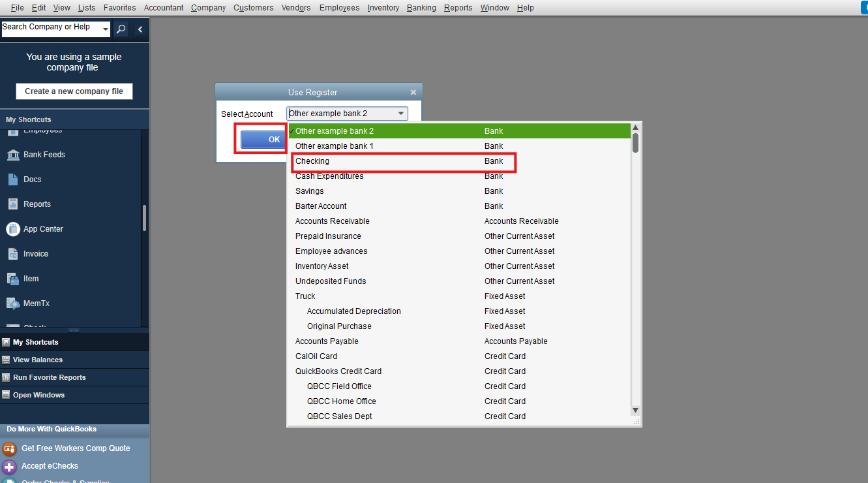Open the File menu
868x483 pixels.
coord(18,8)
